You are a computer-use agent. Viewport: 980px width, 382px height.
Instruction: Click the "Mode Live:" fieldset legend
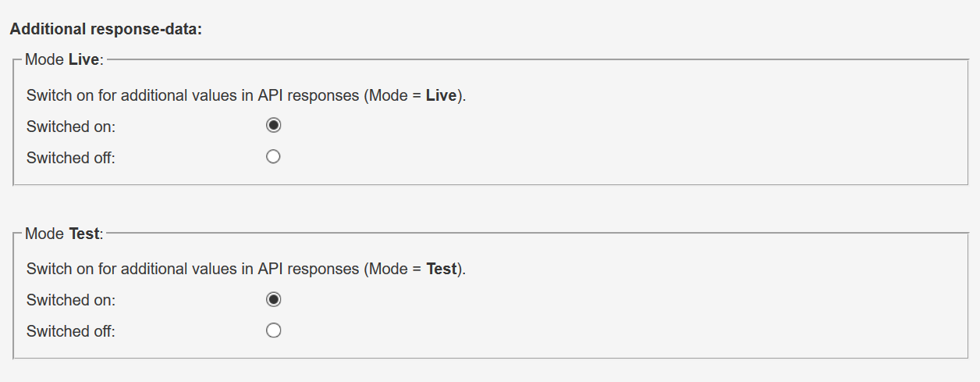64,59
